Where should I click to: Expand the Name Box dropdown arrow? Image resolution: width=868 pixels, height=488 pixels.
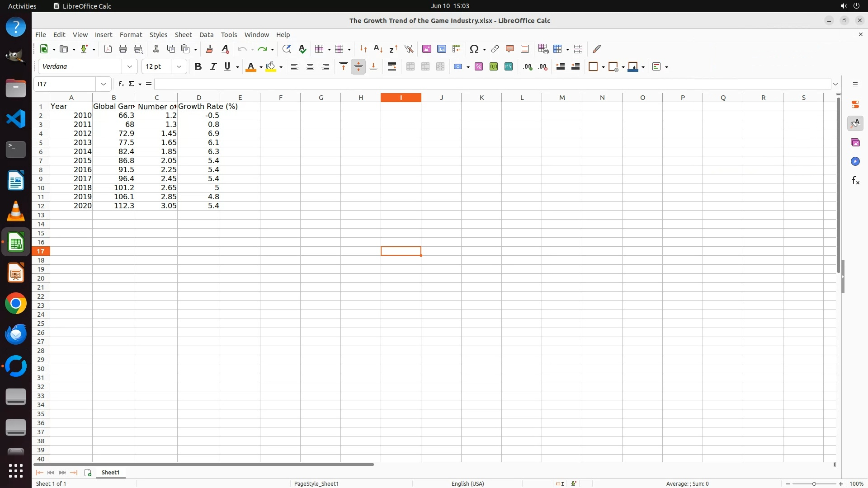coord(104,84)
